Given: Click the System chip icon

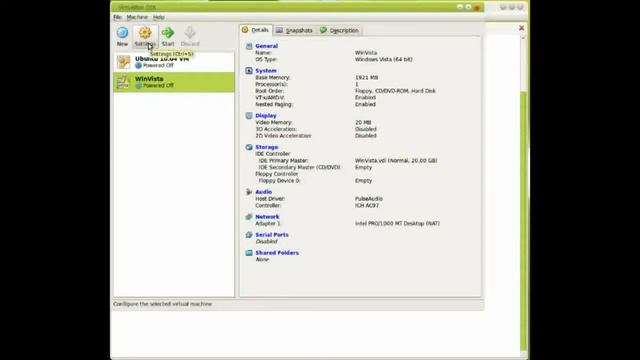Looking at the screenshot, I should pos(249,71).
